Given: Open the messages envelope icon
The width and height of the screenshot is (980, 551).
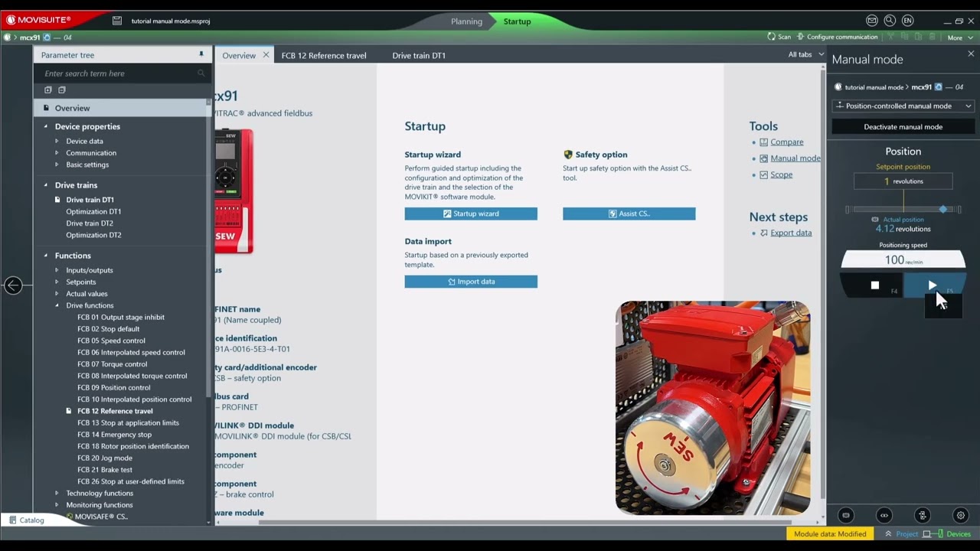Looking at the screenshot, I should pyautogui.click(x=872, y=21).
